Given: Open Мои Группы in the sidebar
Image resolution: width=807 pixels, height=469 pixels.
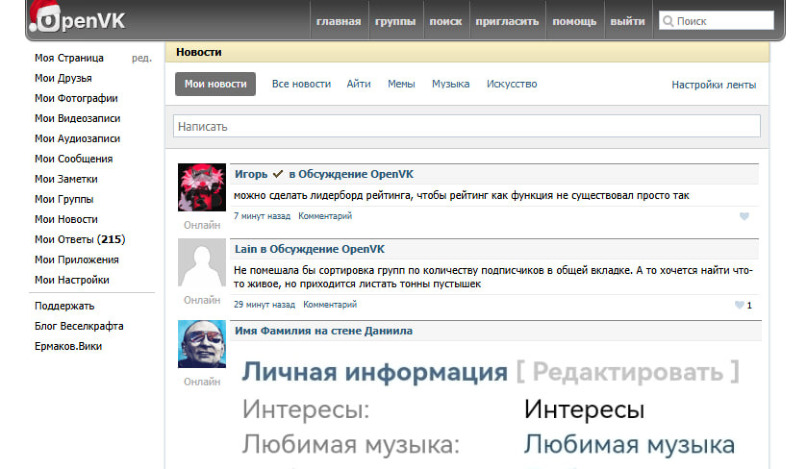Looking at the screenshot, I should click(x=64, y=199).
